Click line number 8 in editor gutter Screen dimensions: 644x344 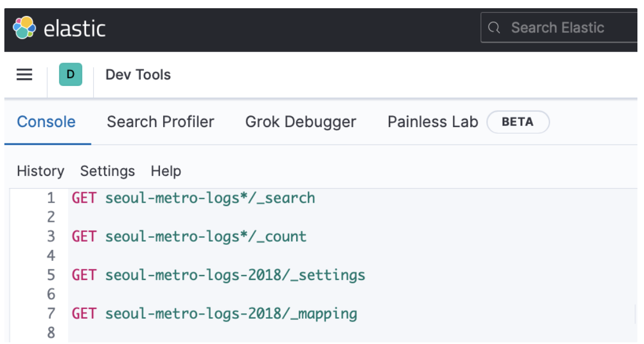coord(51,332)
